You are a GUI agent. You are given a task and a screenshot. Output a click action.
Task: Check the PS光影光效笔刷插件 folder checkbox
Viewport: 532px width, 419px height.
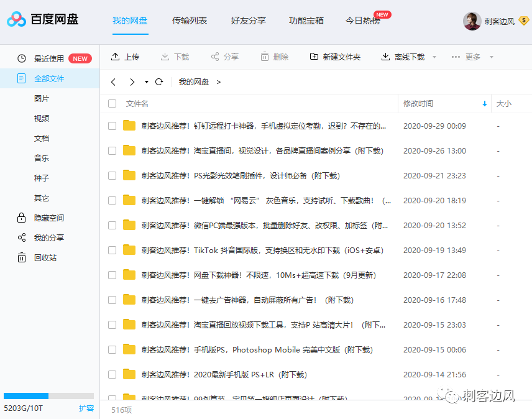pyautogui.click(x=112, y=176)
